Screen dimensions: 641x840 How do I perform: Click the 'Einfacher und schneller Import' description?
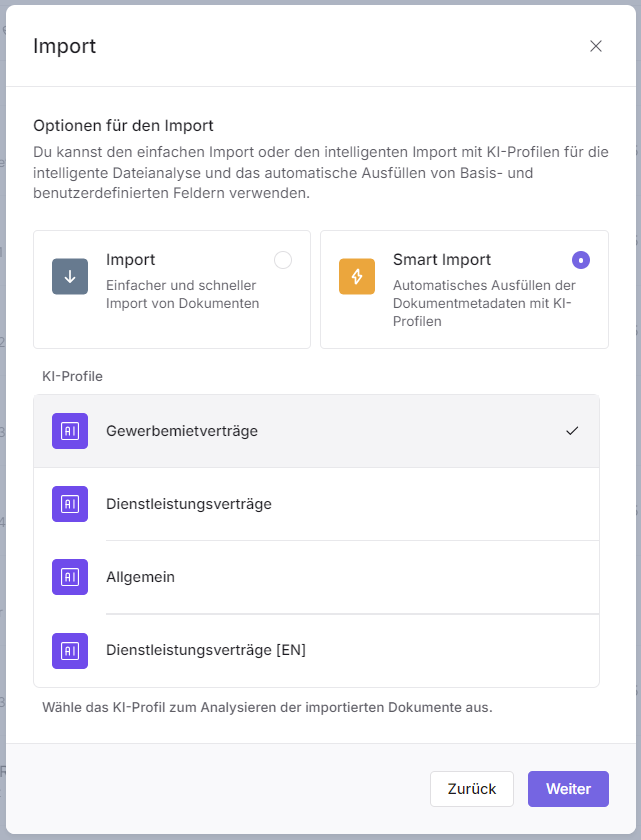(x=183, y=294)
